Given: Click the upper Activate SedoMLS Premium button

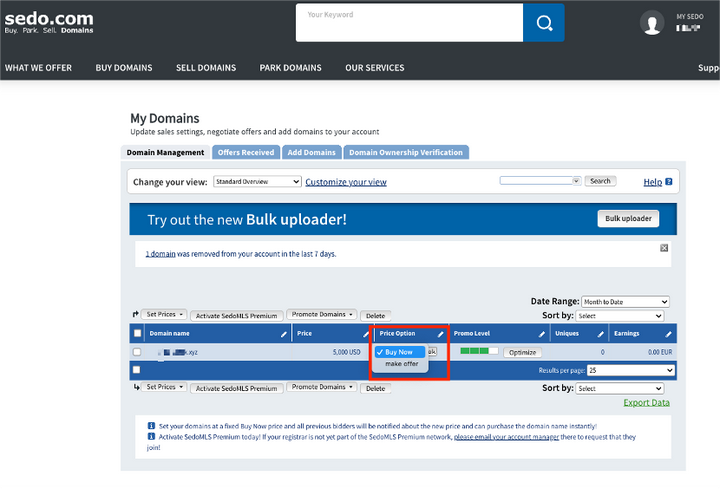Looking at the screenshot, I should pos(236,315).
